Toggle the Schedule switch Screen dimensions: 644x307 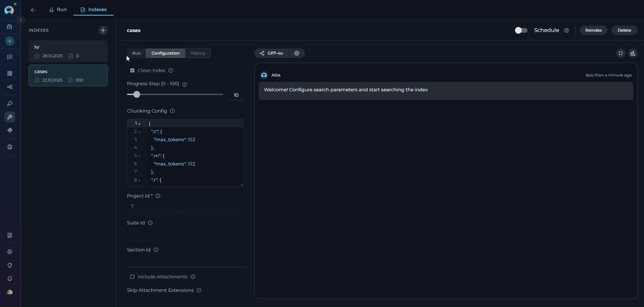521,30
